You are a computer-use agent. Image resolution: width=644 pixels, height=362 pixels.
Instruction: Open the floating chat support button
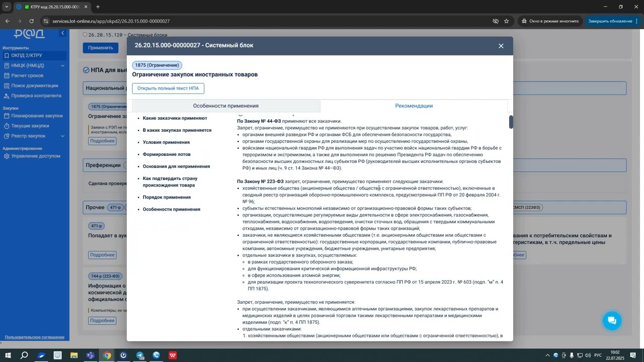(x=612, y=320)
